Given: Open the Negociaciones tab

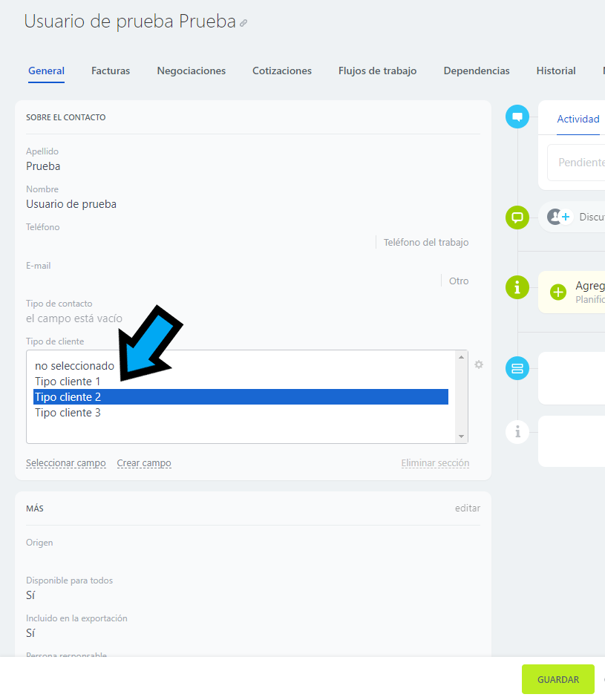Looking at the screenshot, I should point(191,71).
